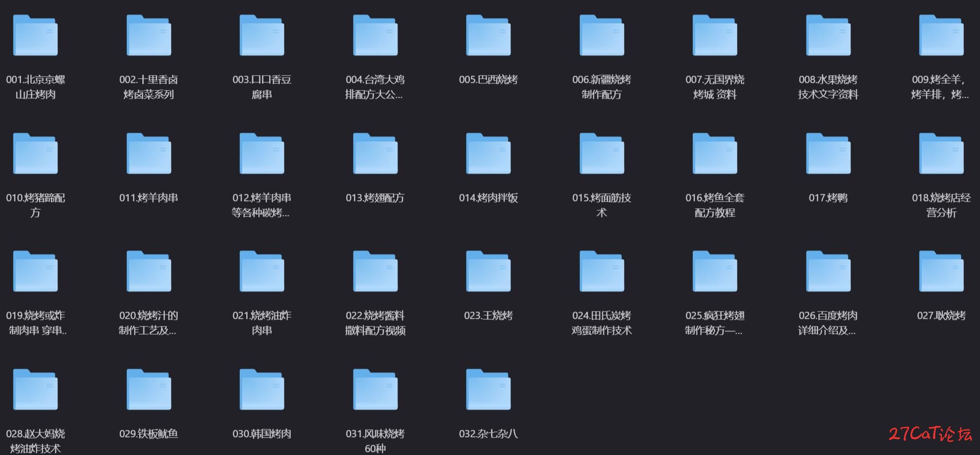Select the 005.巴西烧烤 folder icon
Screen dimensions: 980x455
pos(488,35)
